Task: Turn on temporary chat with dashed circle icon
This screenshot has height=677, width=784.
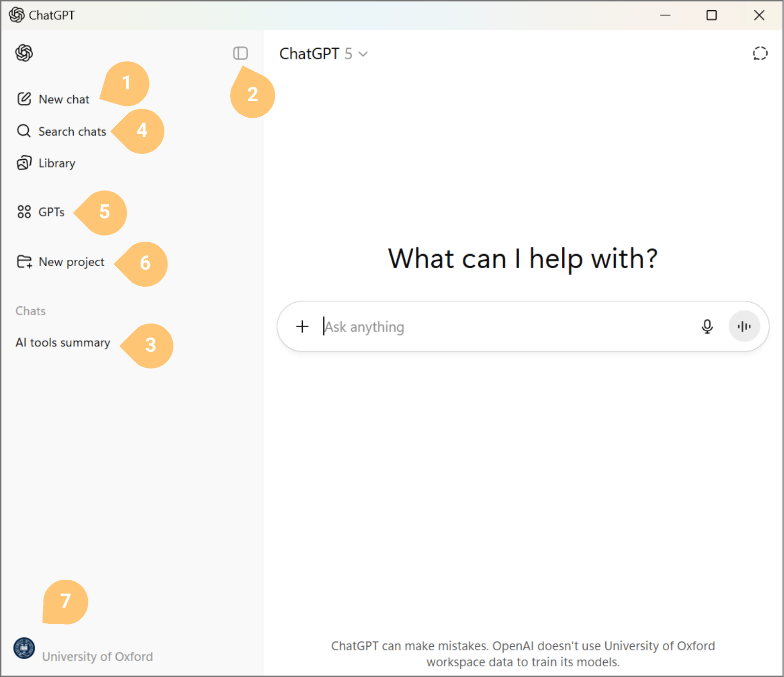Action: (760, 53)
